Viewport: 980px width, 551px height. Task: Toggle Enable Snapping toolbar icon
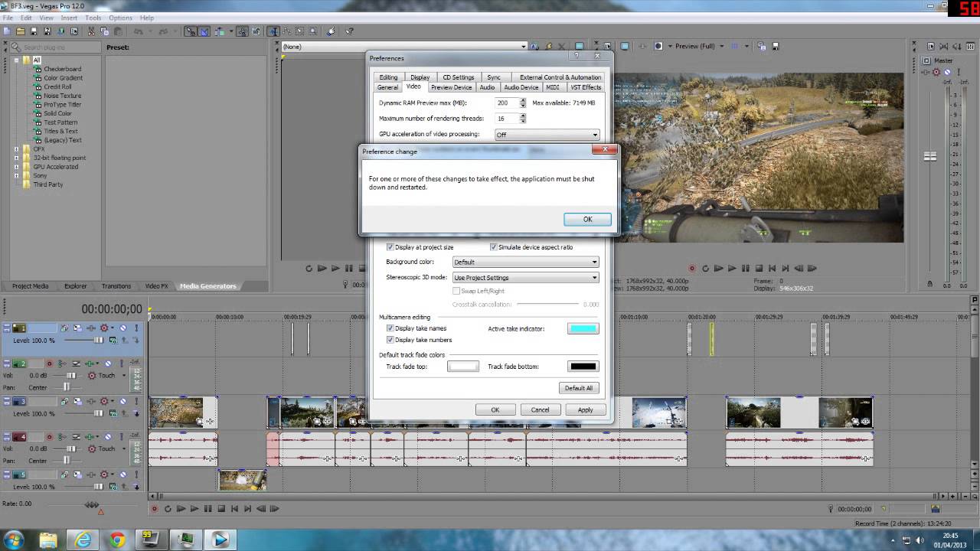tap(191, 31)
